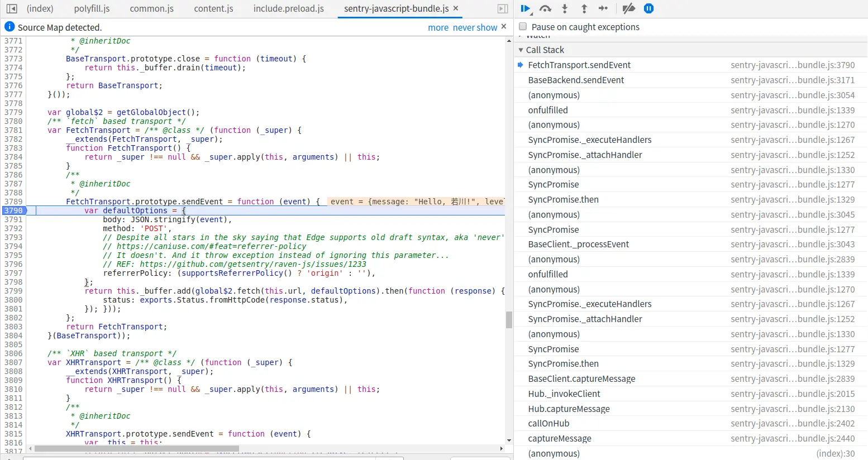
Task: Open the content.js tab
Action: 213,8
